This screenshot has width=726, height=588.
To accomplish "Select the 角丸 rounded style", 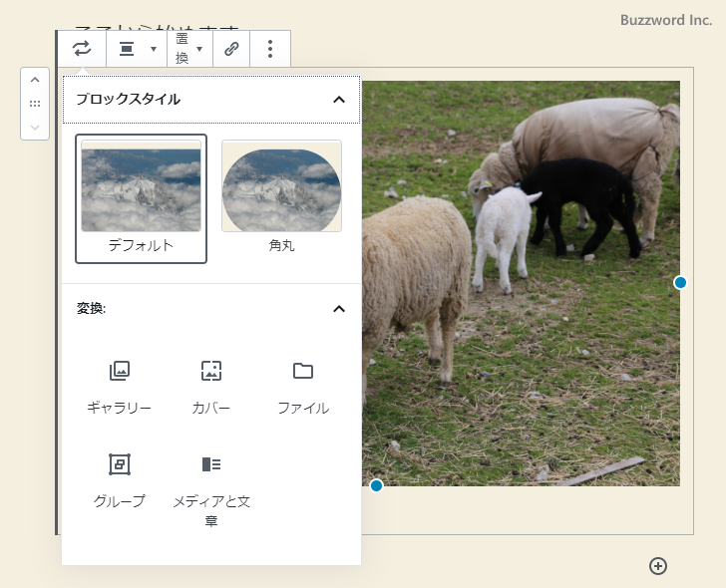I will (281, 199).
